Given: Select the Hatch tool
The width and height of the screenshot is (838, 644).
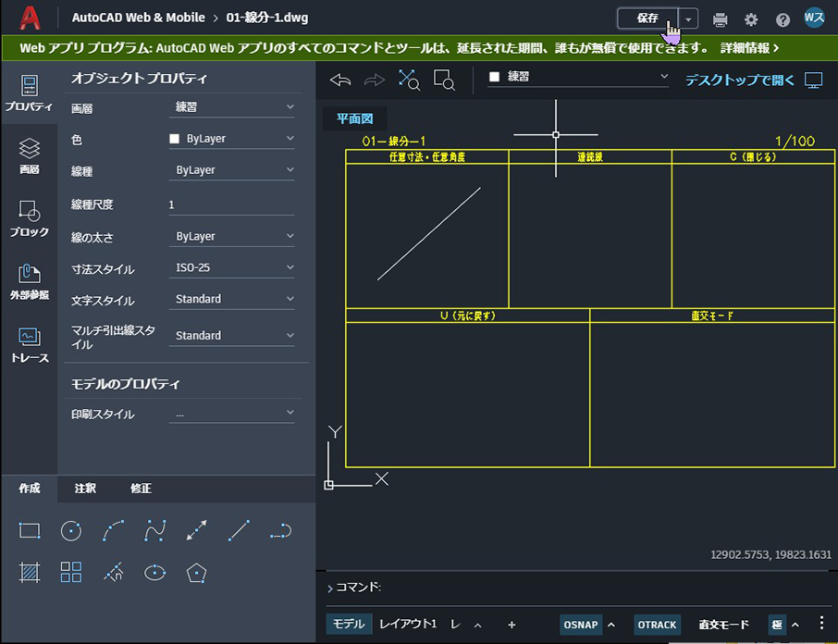Looking at the screenshot, I should point(30,573).
